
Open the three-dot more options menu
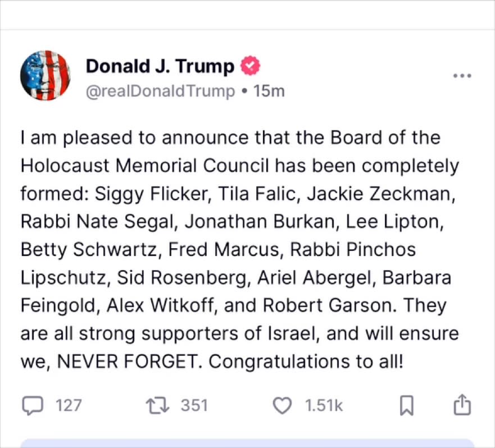pos(462,76)
